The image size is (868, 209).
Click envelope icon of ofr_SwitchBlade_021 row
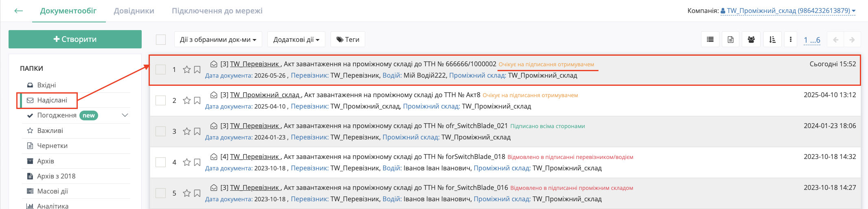click(x=214, y=126)
